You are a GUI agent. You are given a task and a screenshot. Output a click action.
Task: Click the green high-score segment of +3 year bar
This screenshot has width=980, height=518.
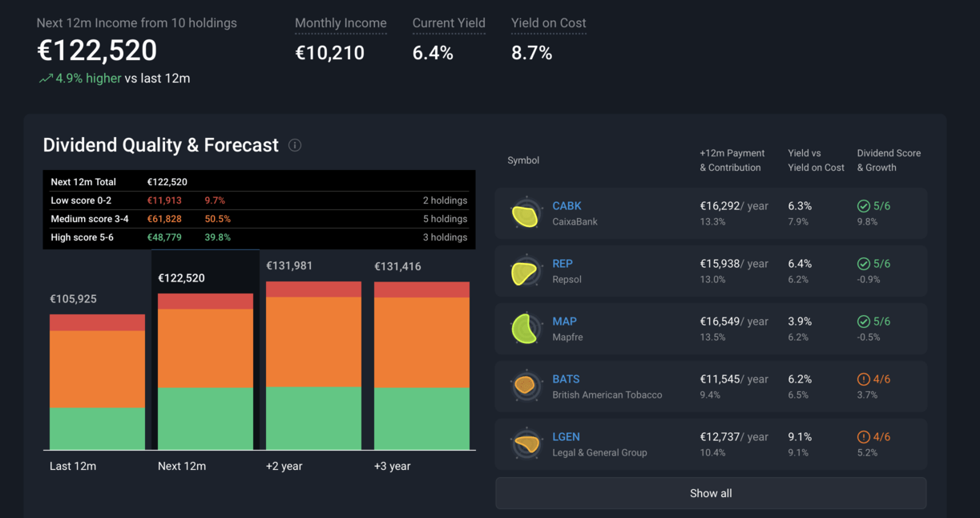421,419
